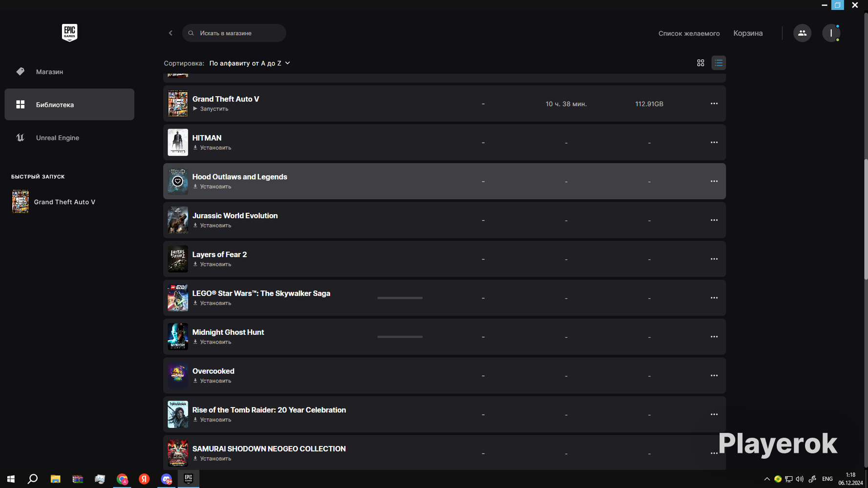Viewport: 868px width, 488px height.
Task: Click Layers of Fear 2 cover thumbnail
Action: [178, 259]
